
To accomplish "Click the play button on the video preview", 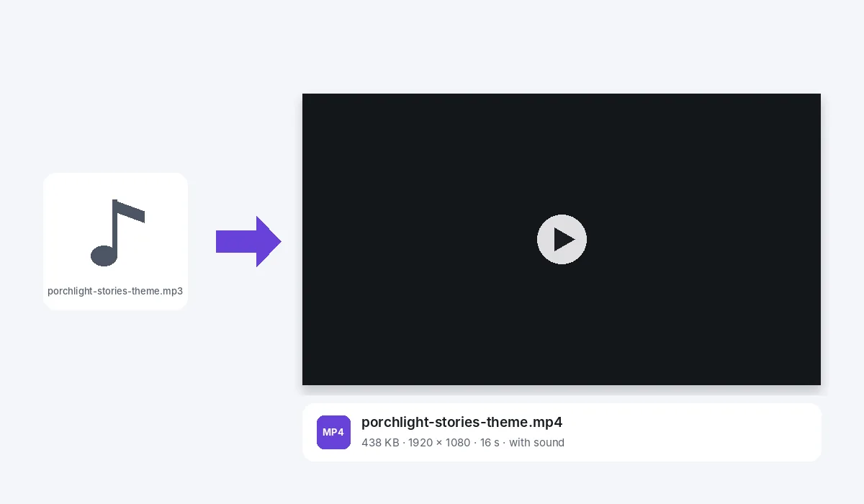I will pyautogui.click(x=562, y=239).
